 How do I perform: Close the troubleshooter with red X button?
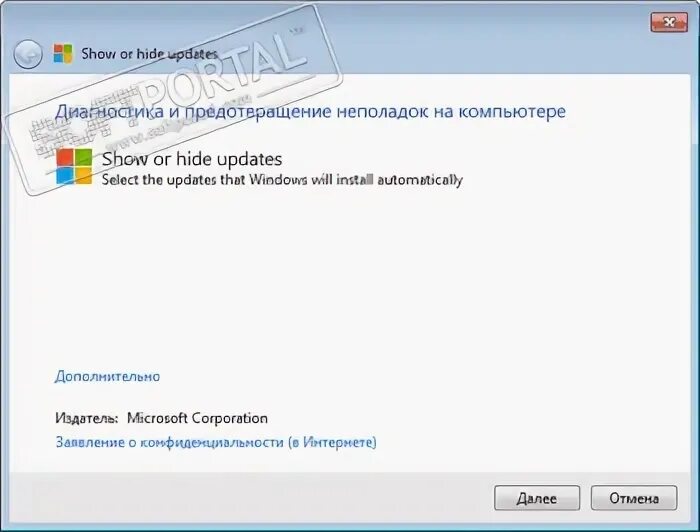point(669,22)
